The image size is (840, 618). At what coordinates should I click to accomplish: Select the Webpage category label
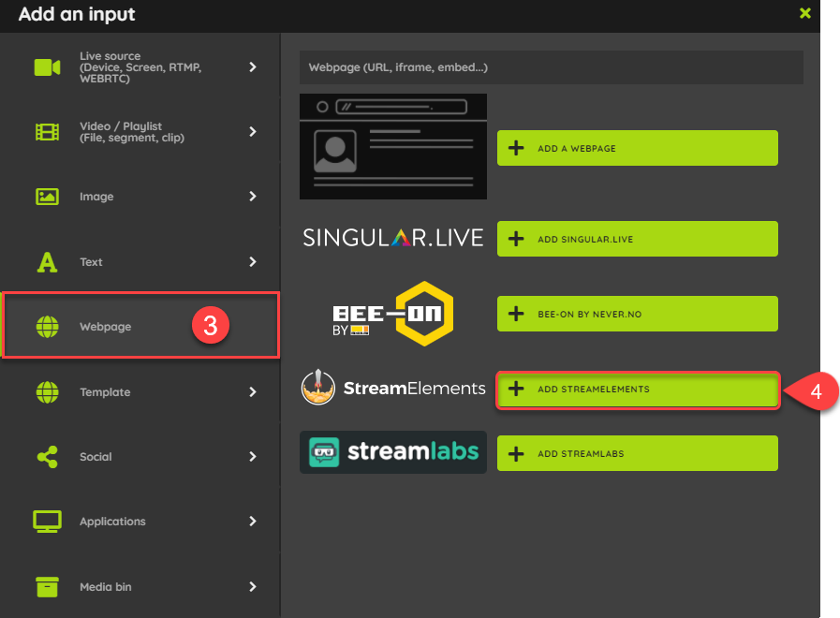click(106, 327)
